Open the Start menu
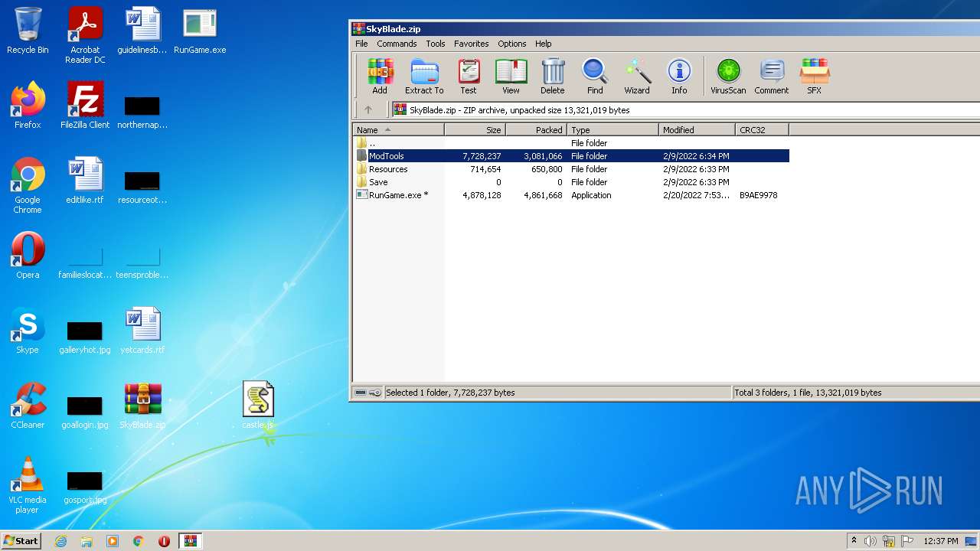Screen dimensions: 980x551 coord(21,541)
